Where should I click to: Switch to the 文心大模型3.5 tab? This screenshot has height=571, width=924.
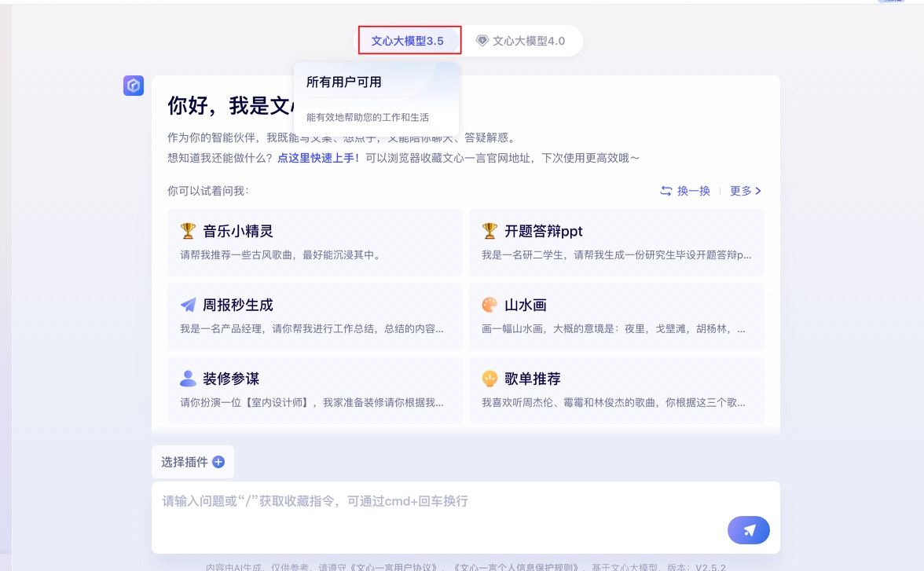409,41
